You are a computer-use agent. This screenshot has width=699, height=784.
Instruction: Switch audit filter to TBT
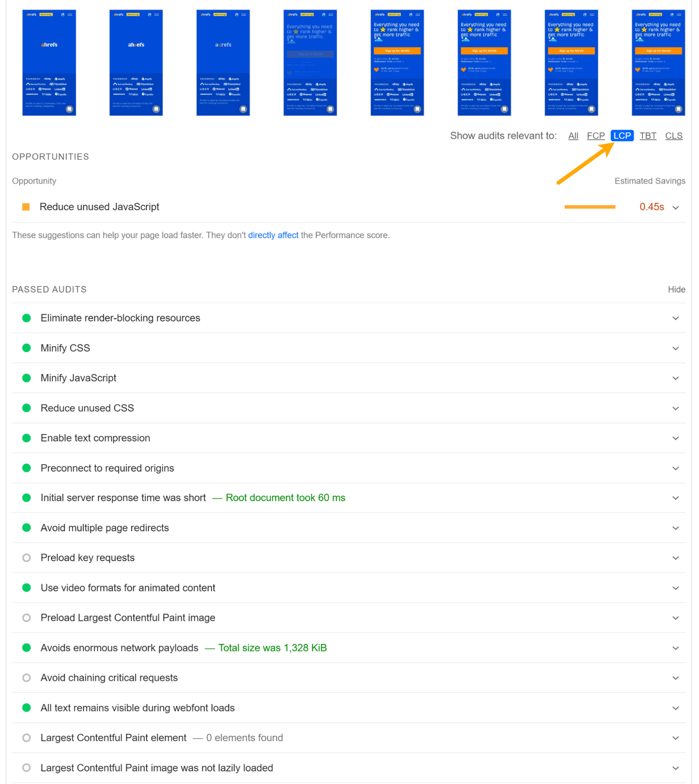(x=648, y=136)
